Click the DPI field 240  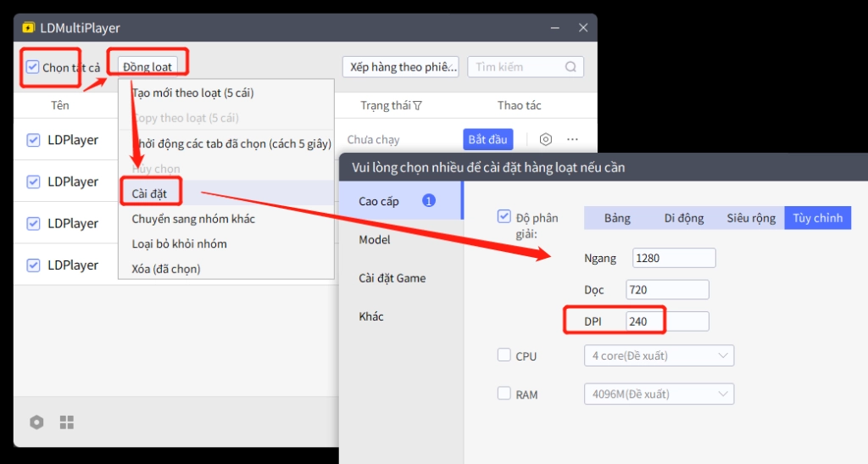(667, 321)
